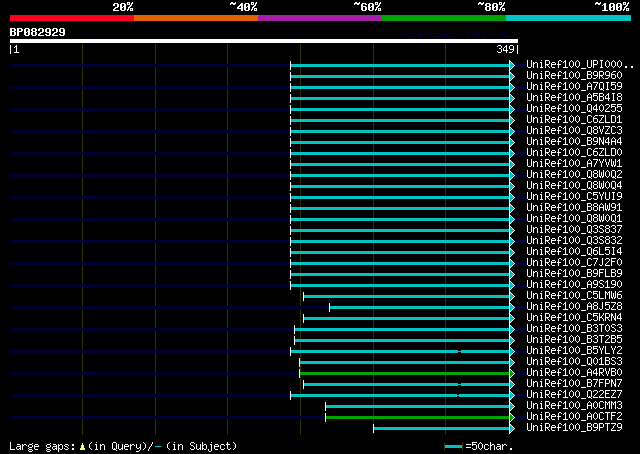Select the UniRef100_C5KRN4 label
Screen dimensions: 640x454
574,318
